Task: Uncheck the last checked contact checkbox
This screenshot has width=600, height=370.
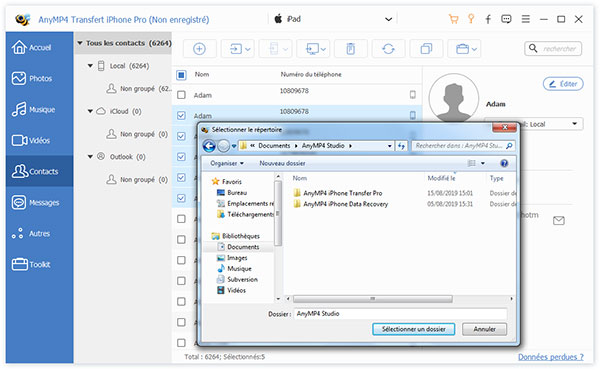Action: 181,198
